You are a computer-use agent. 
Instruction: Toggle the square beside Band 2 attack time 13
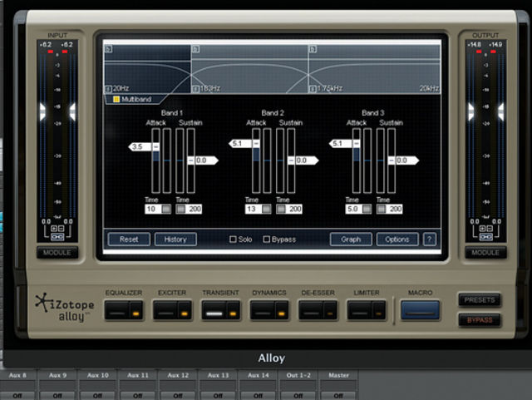pyautogui.click(x=267, y=209)
